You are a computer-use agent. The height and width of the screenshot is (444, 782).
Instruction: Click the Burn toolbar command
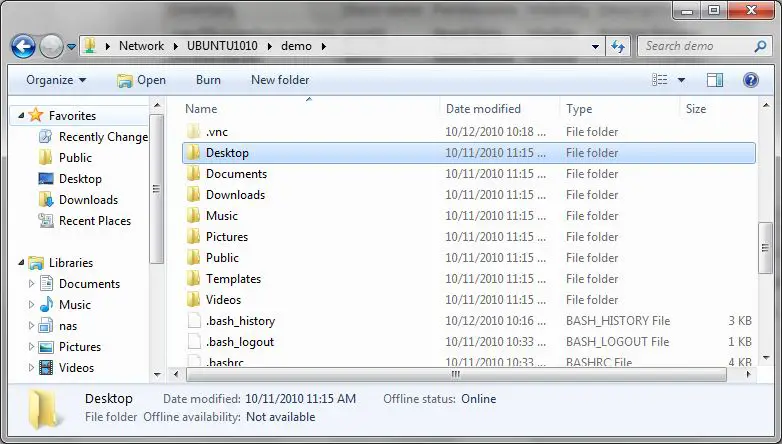tap(208, 80)
